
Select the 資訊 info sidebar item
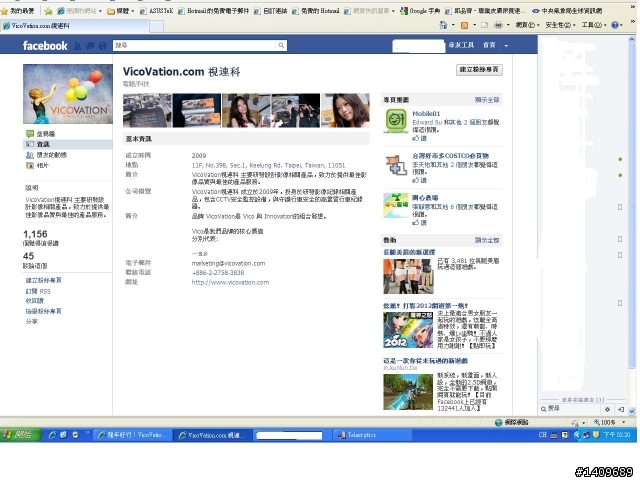click(68, 144)
